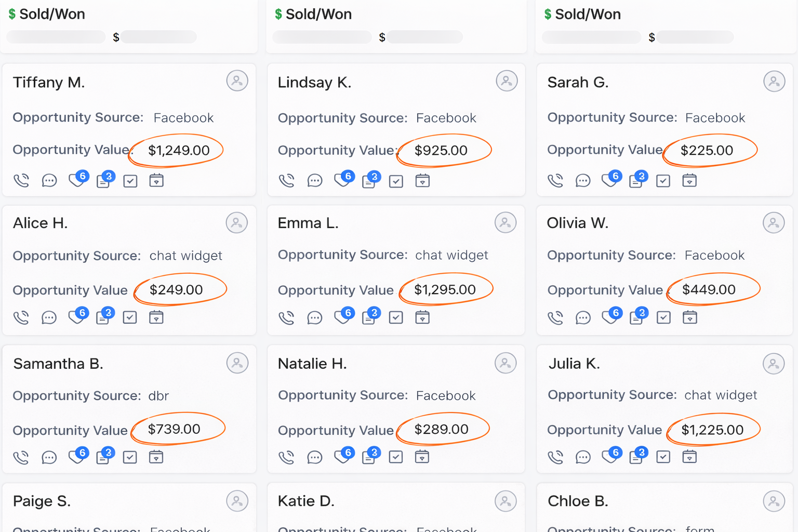Toggle task checkbox on Tiffany M. card
The width and height of the screenshot is (798, 532).
(x=130, y=181)
